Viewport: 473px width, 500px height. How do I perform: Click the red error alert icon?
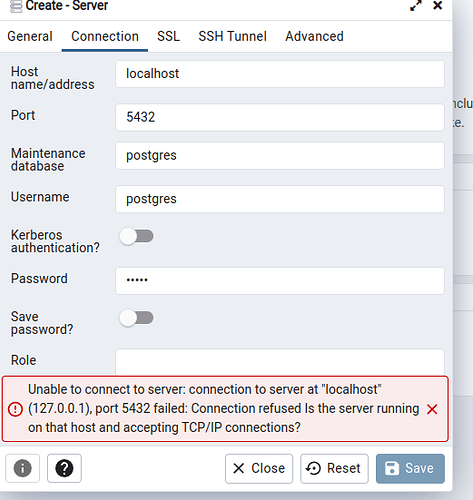coord(15,409)
